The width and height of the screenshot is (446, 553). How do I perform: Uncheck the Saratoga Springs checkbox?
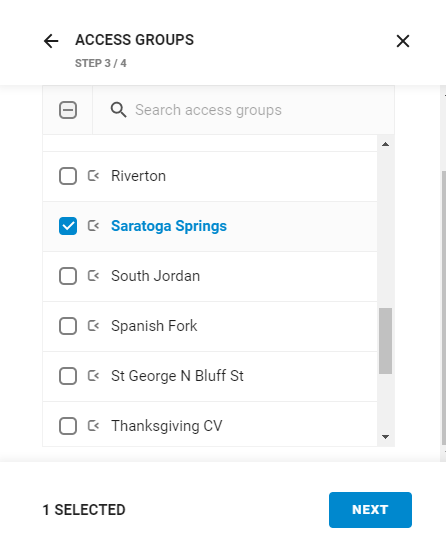tap(68, 226)
